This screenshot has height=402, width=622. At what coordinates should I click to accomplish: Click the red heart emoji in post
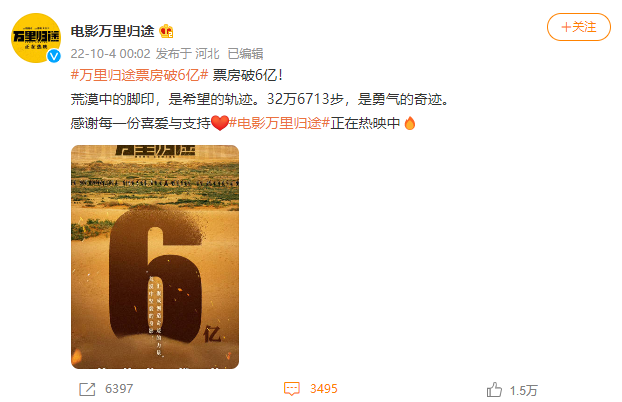click(x=220, y=123)
